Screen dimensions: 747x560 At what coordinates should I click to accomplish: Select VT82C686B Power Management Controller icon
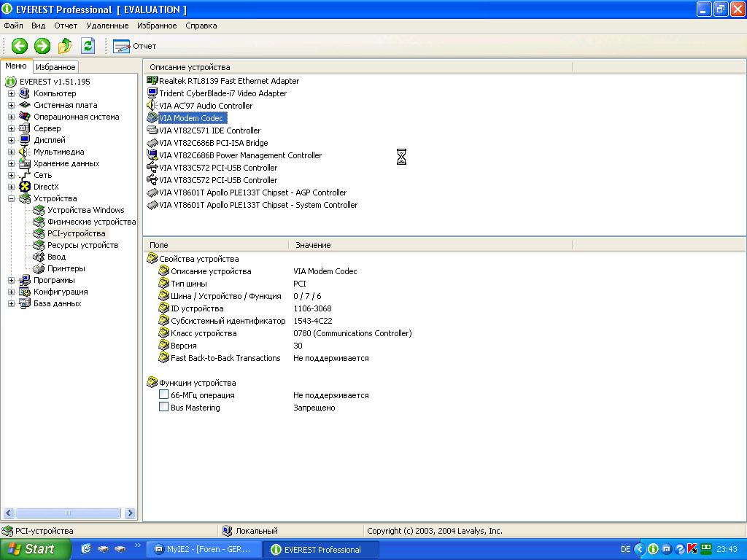pos(152,155)
